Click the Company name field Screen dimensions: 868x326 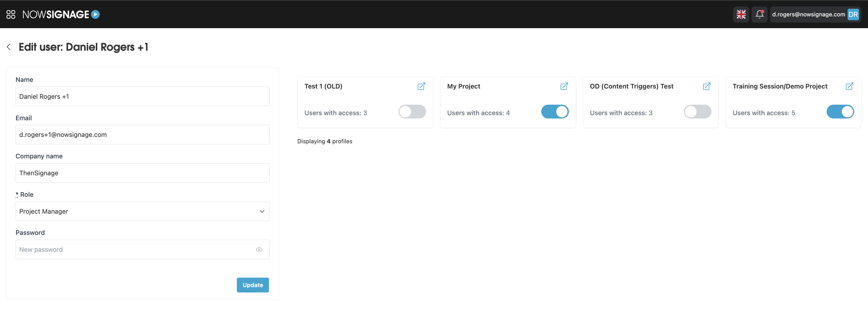click(142, 173)
